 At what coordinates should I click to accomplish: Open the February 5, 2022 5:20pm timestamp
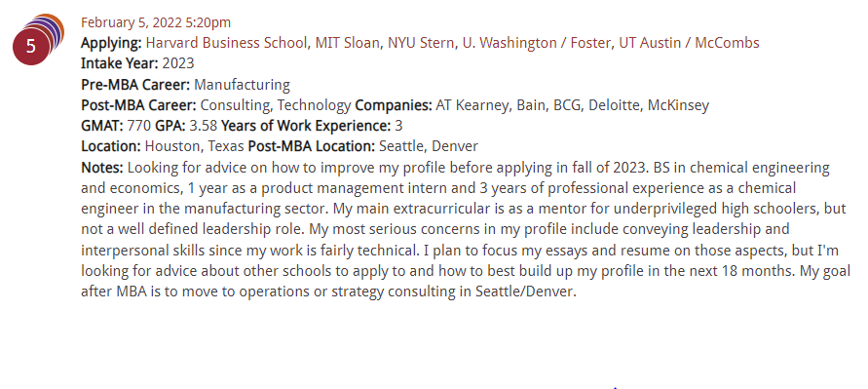pyautogui.click(x=156, y=22)
